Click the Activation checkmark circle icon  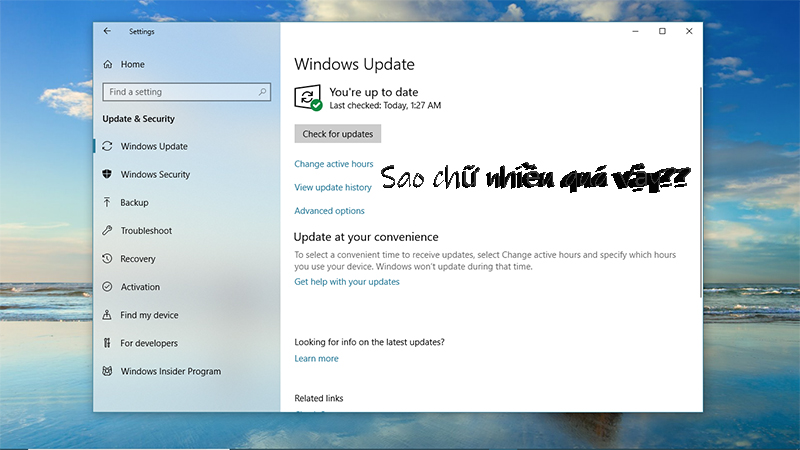pyautogui.click(x=107, y=287)
